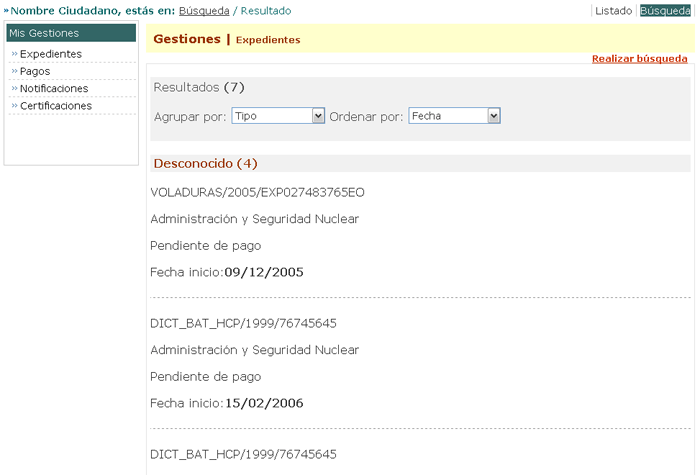The image size is (700, 475).
Task: Click the arrow icon beside Certificaciones
Action: tap(14, 105)
